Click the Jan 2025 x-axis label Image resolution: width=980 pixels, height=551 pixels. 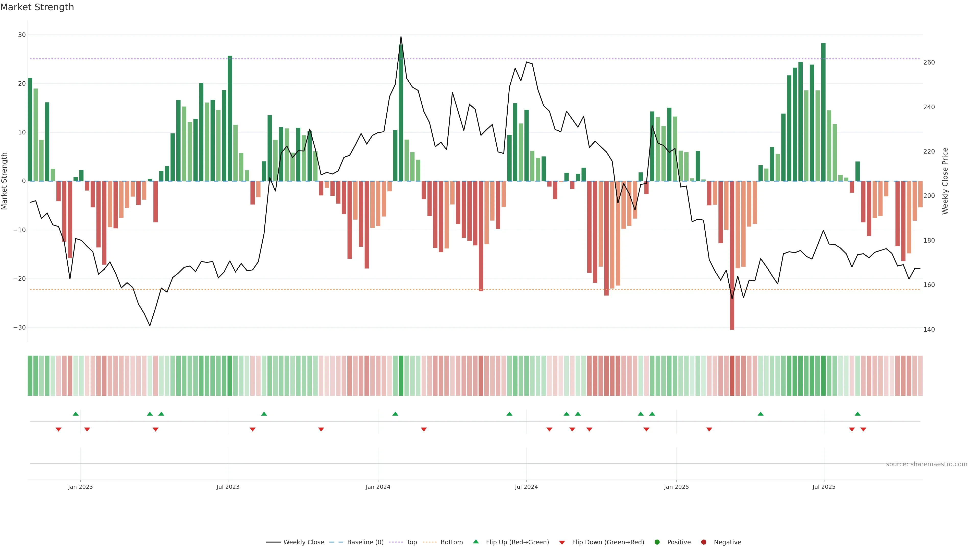[676, 487]
